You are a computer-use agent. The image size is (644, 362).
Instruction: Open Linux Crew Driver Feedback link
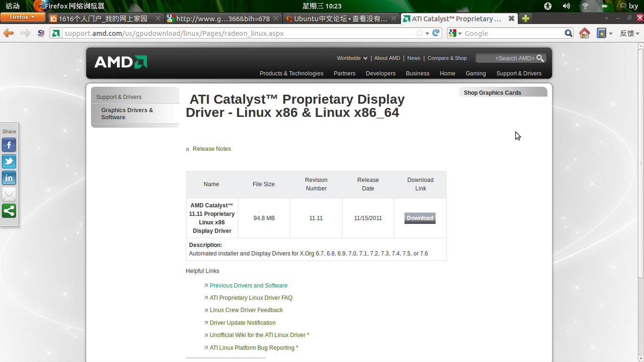coord(246,310)
